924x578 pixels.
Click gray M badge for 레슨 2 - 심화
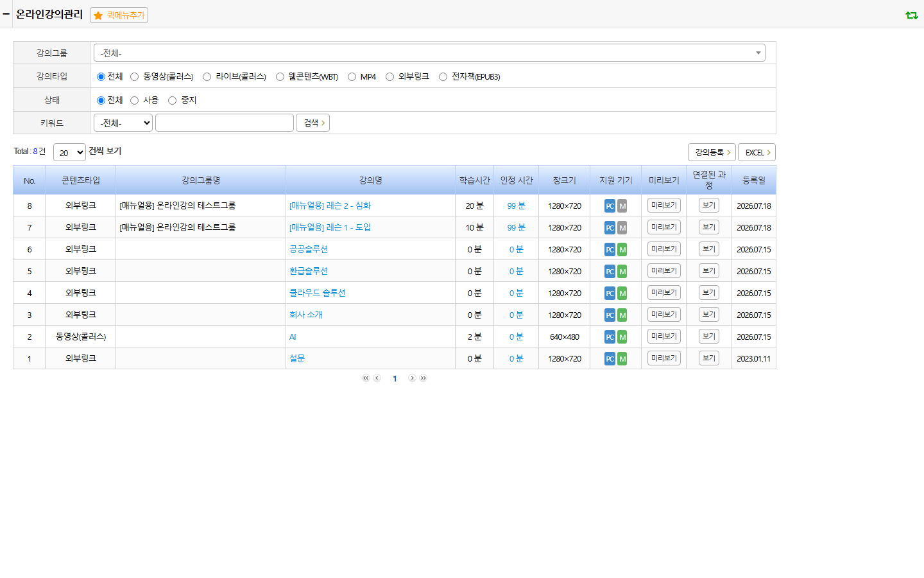622,206
